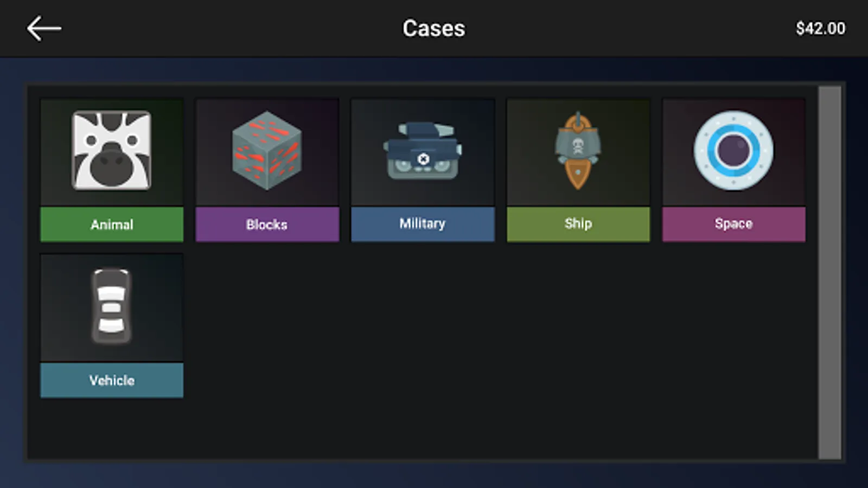Pick the car Vehicle case icon

pos(112,306)
